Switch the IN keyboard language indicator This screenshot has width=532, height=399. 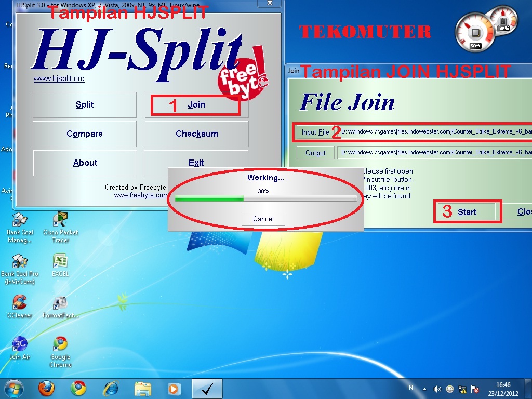coord(410,389)
